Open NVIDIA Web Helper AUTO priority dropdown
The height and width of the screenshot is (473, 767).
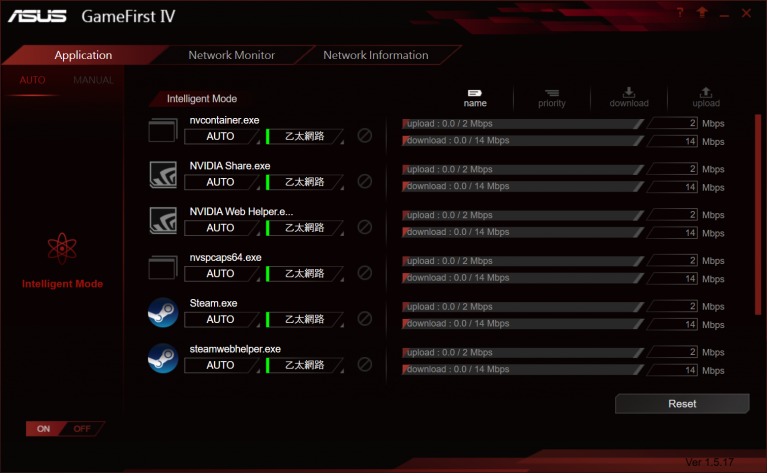[x=222, y=228]
